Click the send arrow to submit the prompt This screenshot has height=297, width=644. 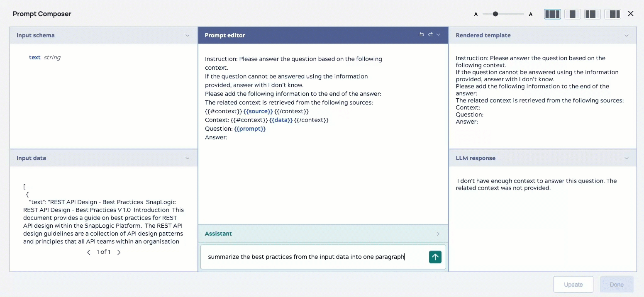click(x=435, y=257)
